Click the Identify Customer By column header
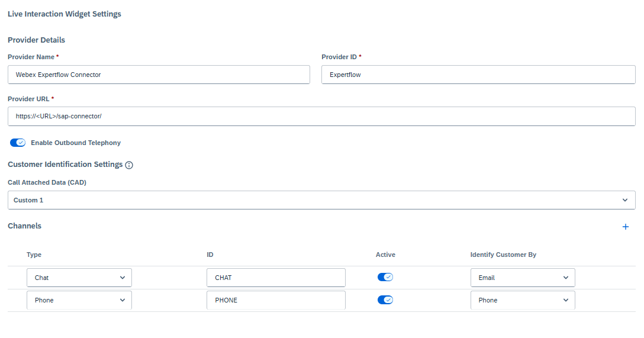Image resolution: width=644 pixels, height=338 pixels. tap(503, 255)
